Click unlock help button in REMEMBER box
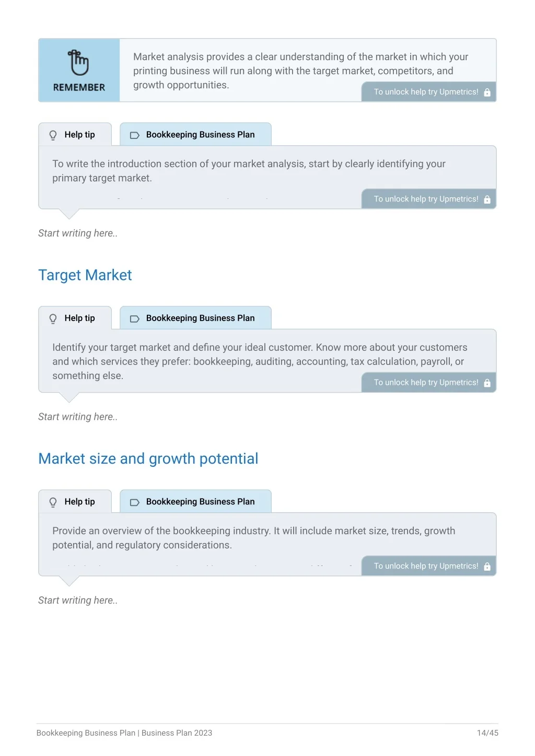This screenshot has width=535, height=756. coord(429,92)
